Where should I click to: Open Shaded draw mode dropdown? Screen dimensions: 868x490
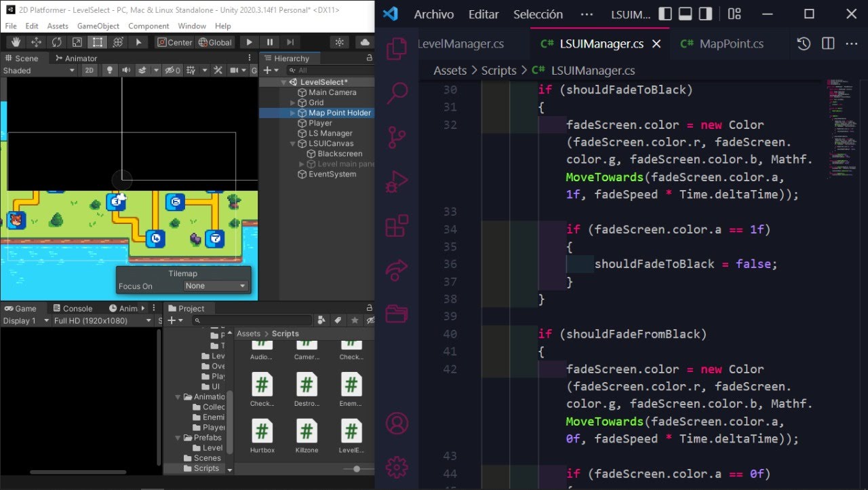(x=39, y=71)
